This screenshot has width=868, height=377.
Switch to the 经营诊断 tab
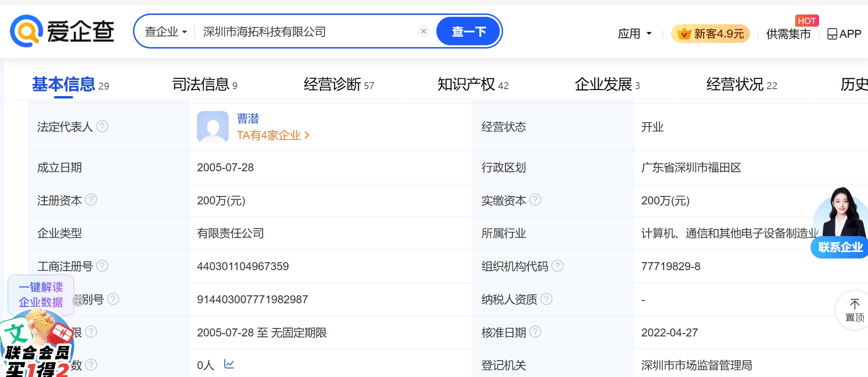pyautogui.click(x=339, y=84)
